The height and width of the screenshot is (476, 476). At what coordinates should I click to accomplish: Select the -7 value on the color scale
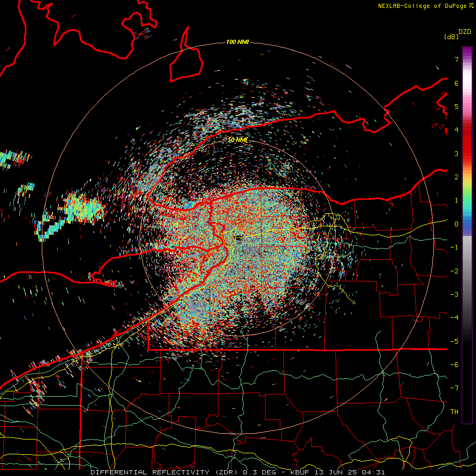(454, 388)
